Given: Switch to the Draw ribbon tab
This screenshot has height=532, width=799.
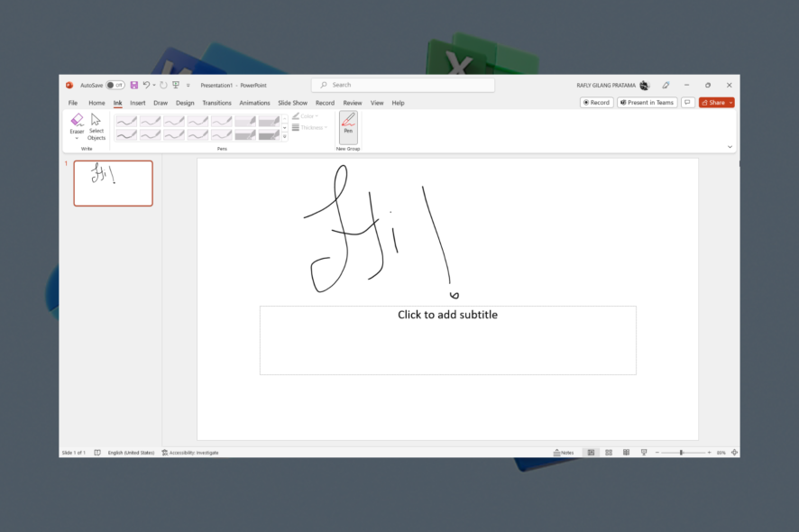Looking at the screenshot, I should 161,102.
